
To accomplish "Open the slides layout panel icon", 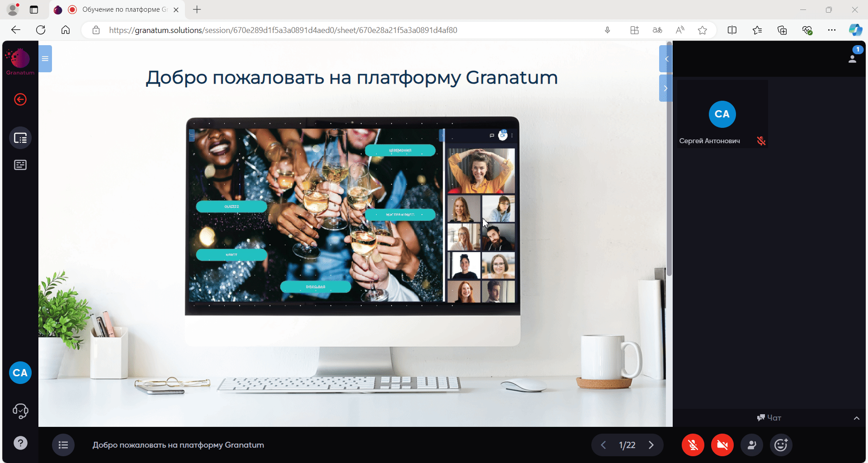I will [20, 138].
